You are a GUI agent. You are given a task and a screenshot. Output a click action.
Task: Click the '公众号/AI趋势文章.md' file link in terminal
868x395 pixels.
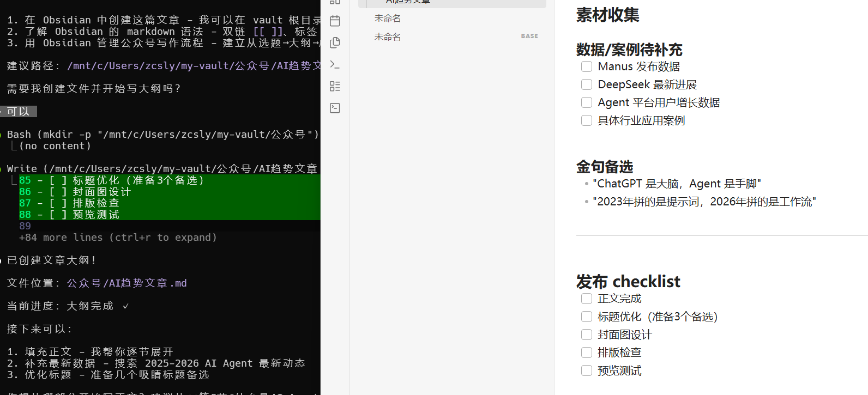(126, 283)
